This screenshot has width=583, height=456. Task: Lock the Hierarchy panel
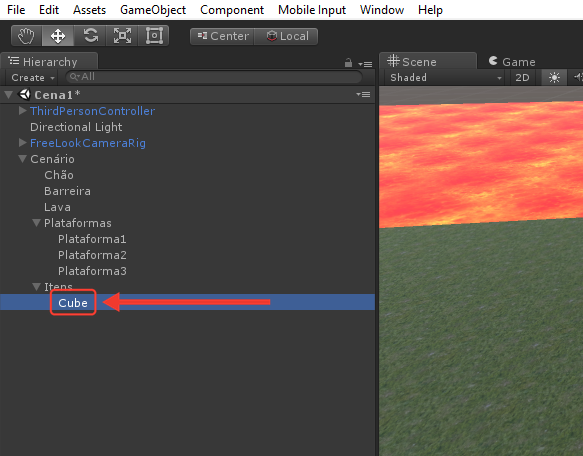pos(348,63)
